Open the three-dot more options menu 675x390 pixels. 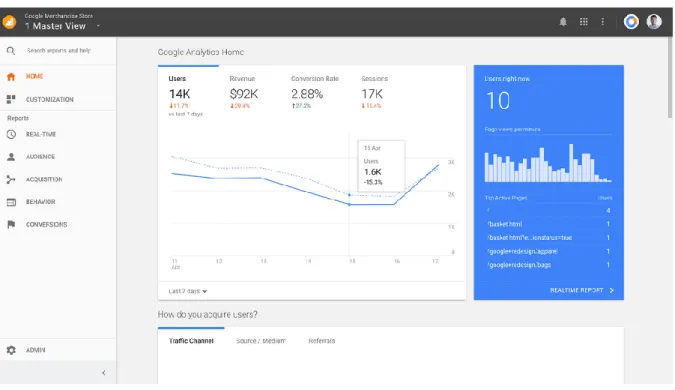point(602,22)
